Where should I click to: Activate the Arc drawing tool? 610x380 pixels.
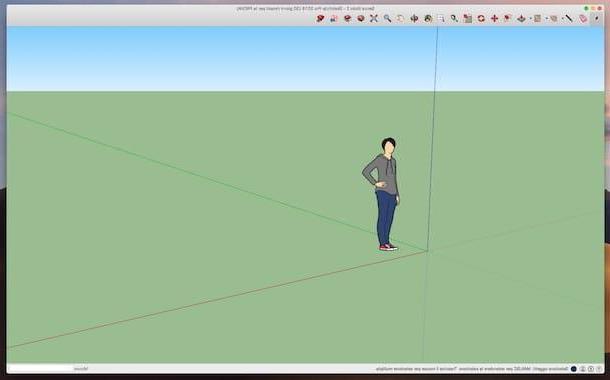point(553,18)
